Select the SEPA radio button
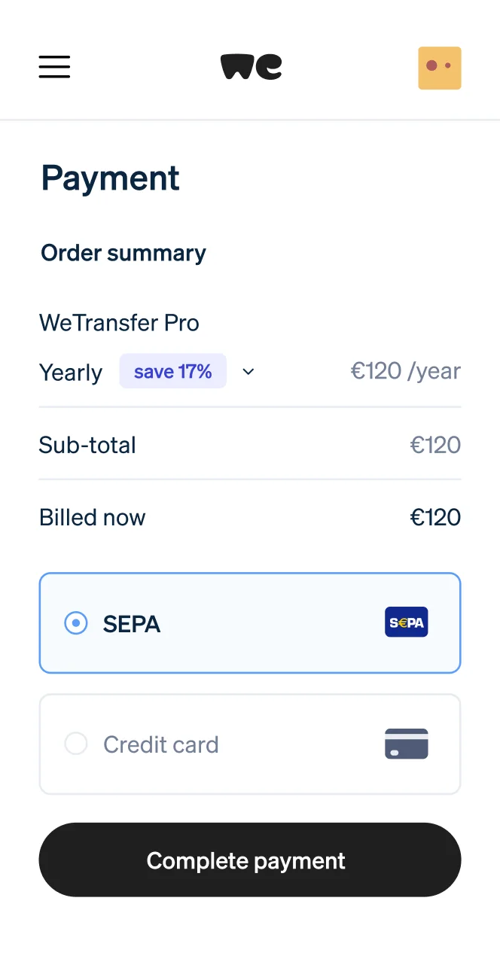 76,623
